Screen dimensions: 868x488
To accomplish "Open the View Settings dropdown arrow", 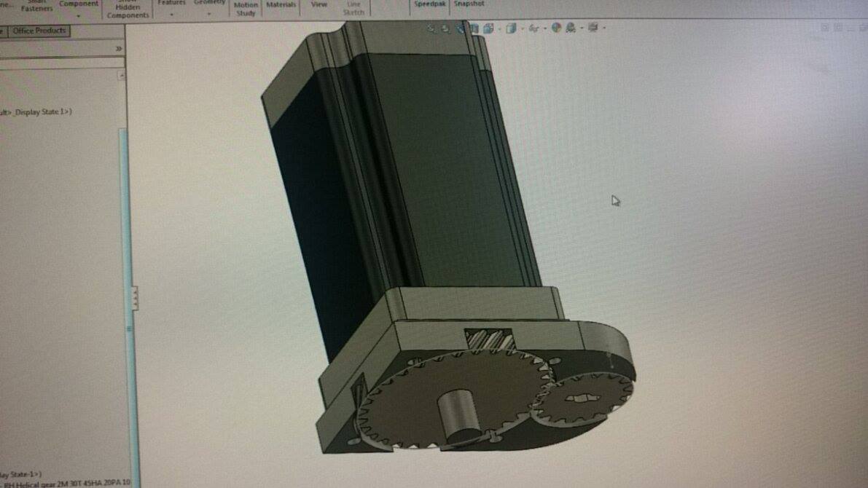I will click(x=604, y=28).
